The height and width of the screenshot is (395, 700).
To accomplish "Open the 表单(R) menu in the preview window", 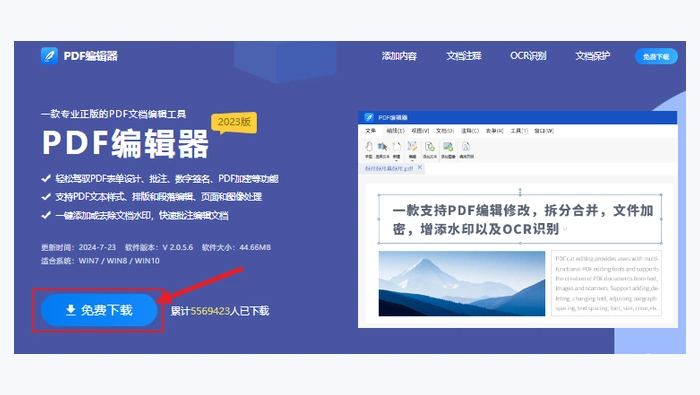I will click(495, 131).
